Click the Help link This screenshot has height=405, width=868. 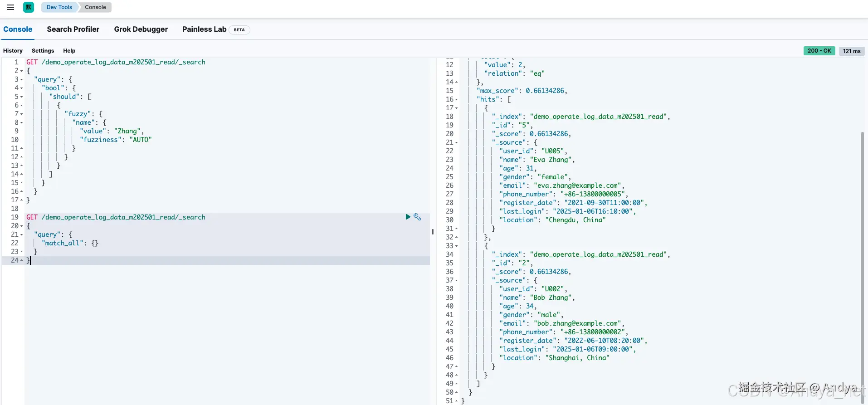point(69,51)
